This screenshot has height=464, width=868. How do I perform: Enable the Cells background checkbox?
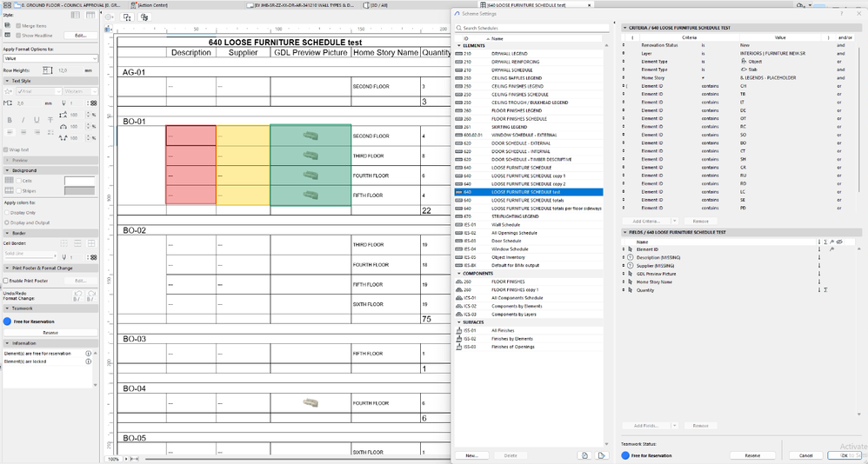pos(18,181)
